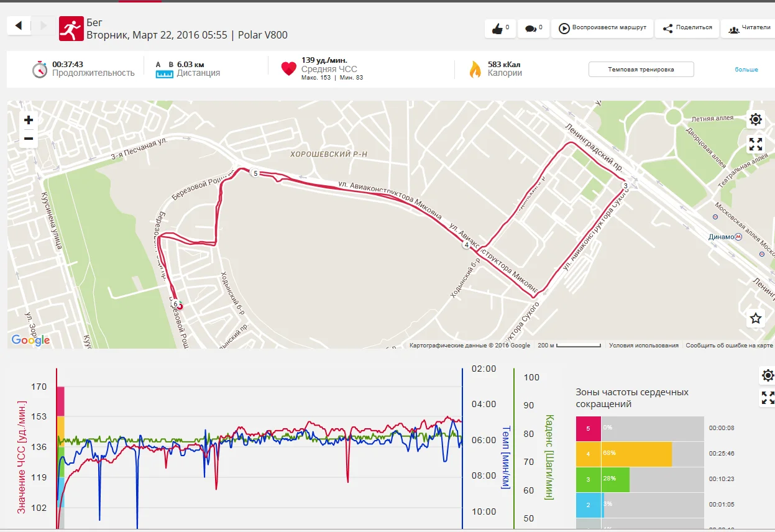The height and width of the screenshot is (532, 775).
Task: Open map settings gear icon
Action: (756, 119)
